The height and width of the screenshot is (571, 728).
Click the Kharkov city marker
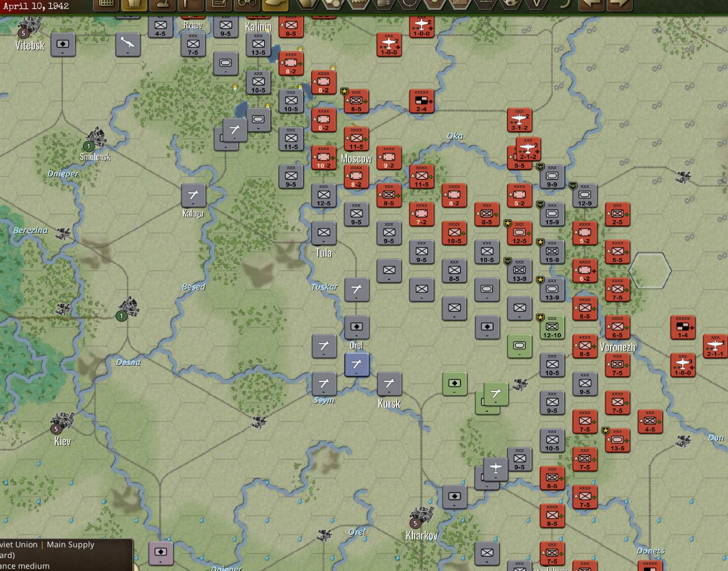click(420, 516)
